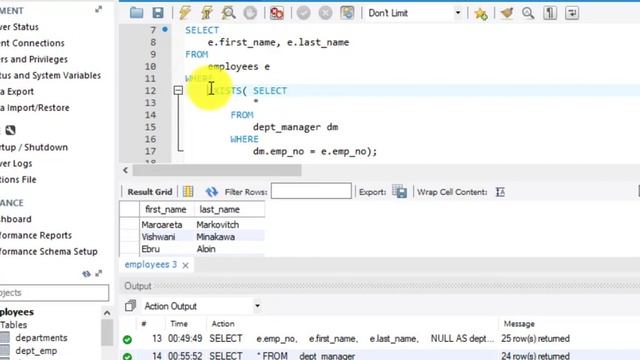The image size is (640, 360).
Task: Open Server Logs in navigator
Action: pos(16,164)
